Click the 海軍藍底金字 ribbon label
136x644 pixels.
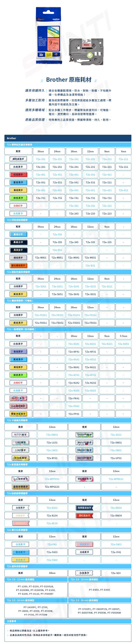tap(84, 508)
